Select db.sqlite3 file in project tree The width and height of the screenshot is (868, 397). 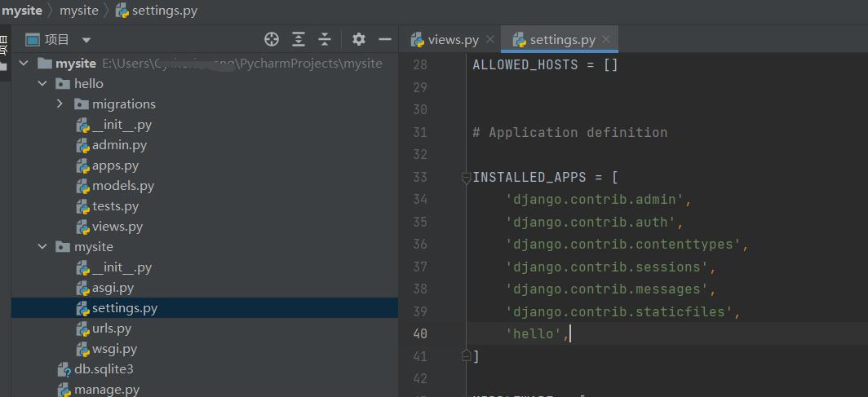pos(104,369)
